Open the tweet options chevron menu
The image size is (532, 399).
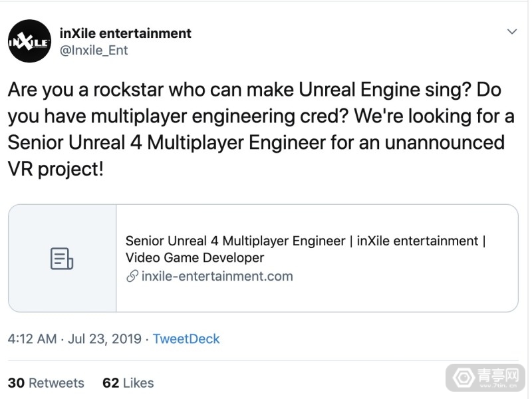511,32
